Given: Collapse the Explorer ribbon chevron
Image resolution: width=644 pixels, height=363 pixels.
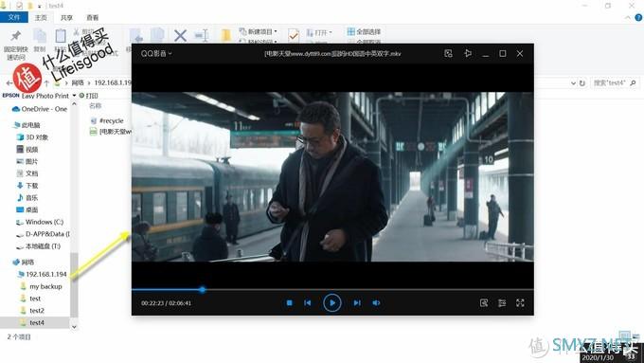Looking at the screenshot, I should tap(628, 18).
